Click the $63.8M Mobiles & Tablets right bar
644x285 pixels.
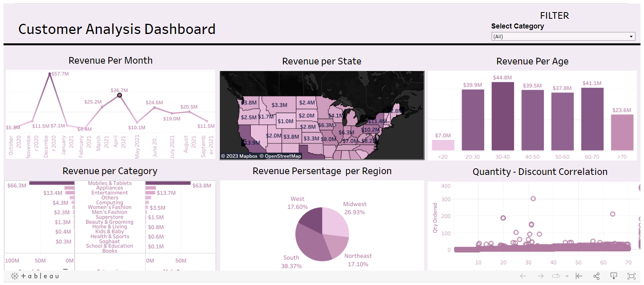(x=168, y=183)
